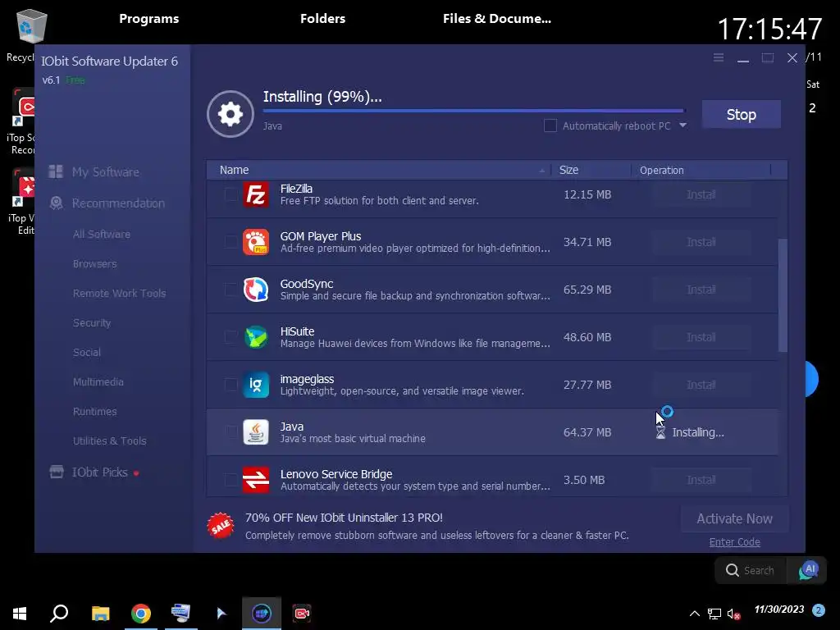Check the imageglass row checkbox
840x630 pixels.
pyautogui.click(x=231, y=385)
